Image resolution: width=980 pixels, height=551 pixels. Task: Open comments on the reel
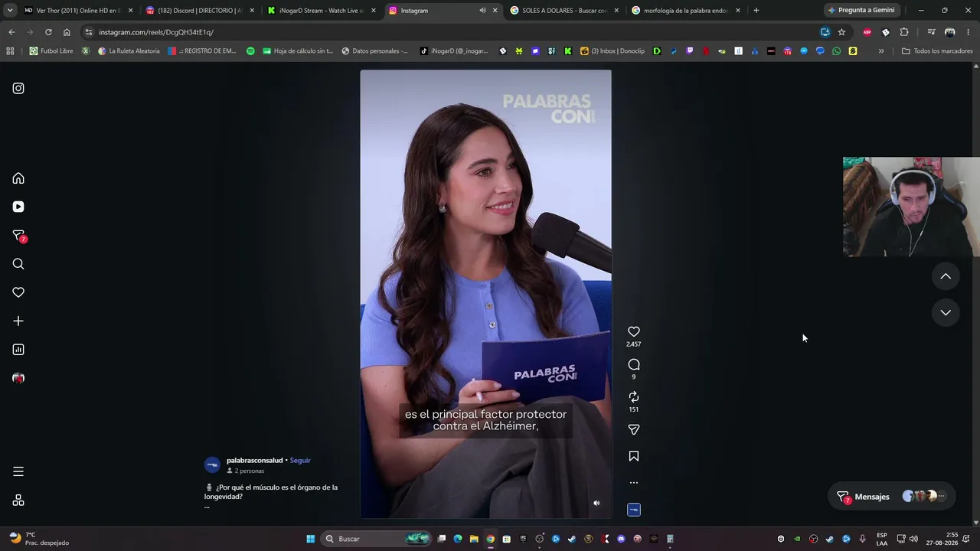(634, 364)
